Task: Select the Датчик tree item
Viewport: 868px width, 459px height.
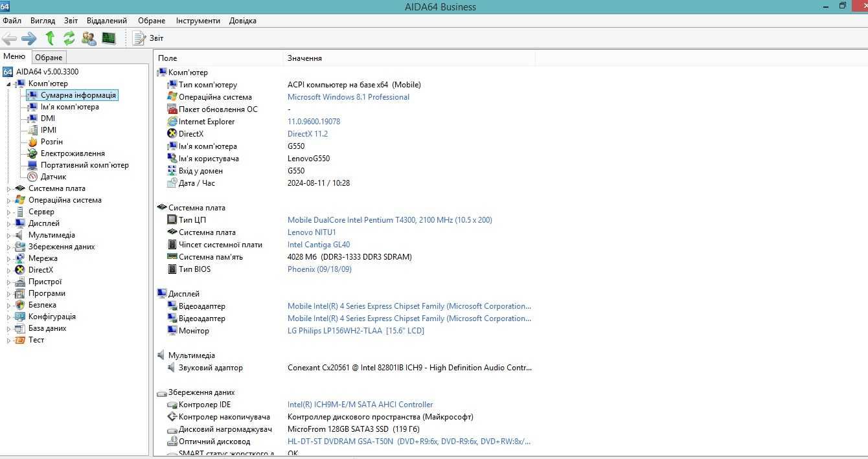Action: 54,177
